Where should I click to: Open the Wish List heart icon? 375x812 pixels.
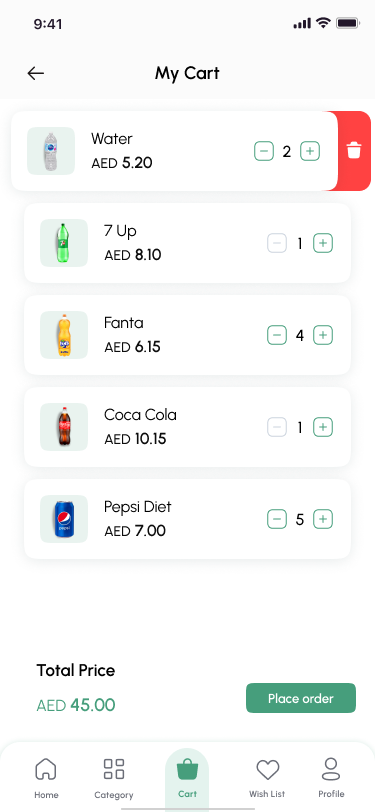(x=268, y=770)
